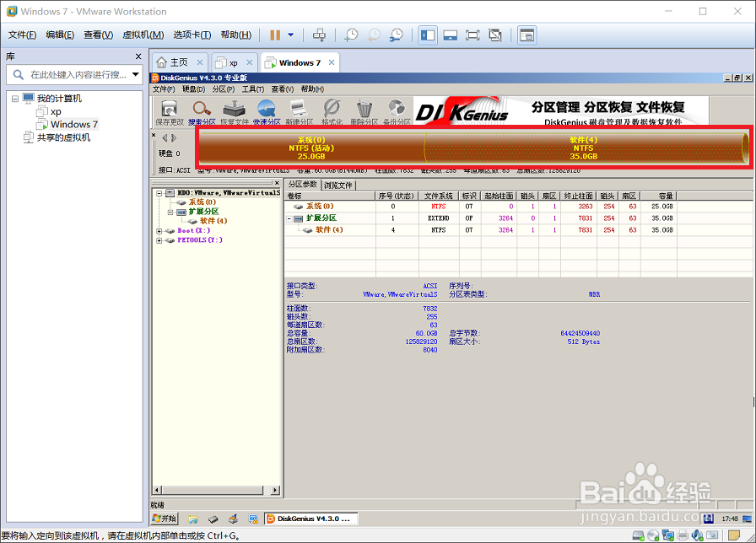The width and height of the screenshot is (756, 543).
Task: Open the library search dropdown arrow
Action: click(136, 75)
